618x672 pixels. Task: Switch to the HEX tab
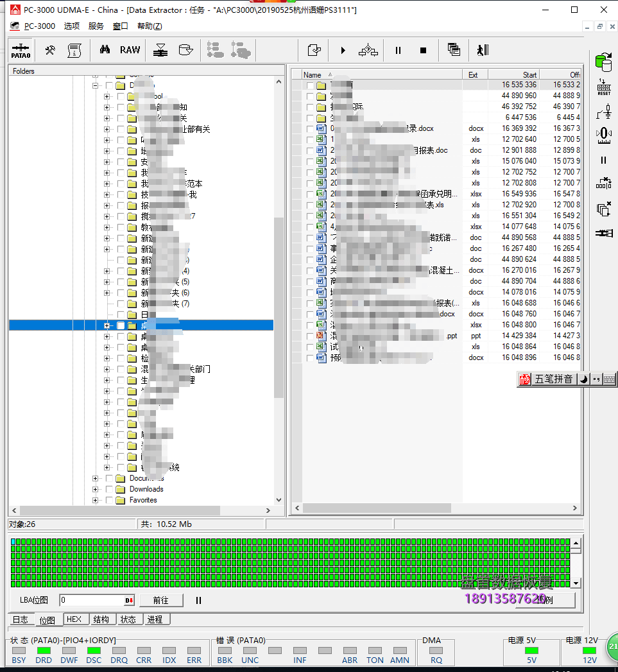pos(74,619)
